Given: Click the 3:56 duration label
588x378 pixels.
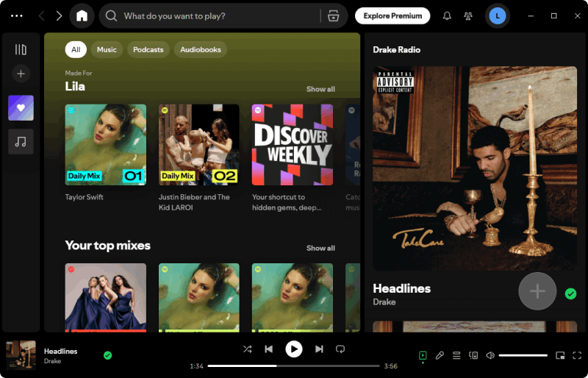Looking at the screenshot, I should [x=391, y=366].
